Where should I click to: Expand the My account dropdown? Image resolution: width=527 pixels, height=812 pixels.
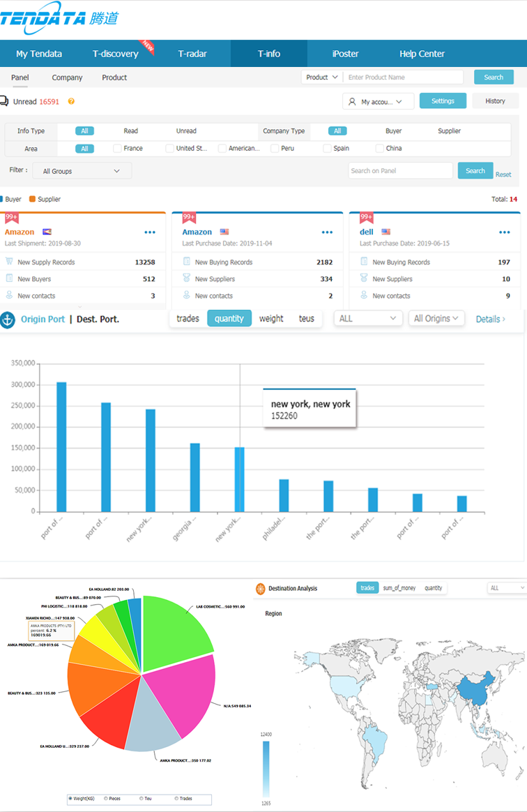coord(378,102)
